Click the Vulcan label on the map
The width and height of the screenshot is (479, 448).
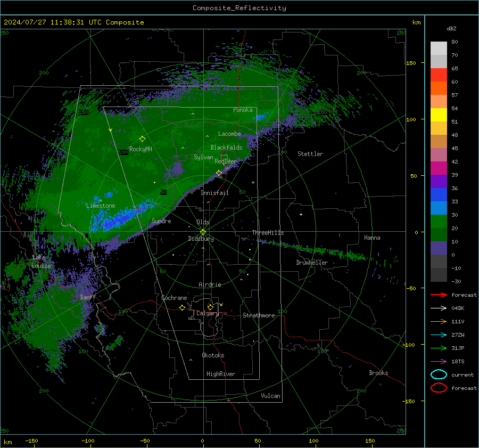271,396
